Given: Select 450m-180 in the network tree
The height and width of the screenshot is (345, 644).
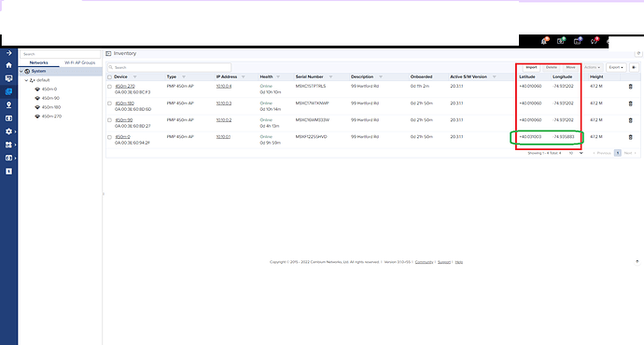Looking at the screenshot, I should pyautogui.click(x=51, y=107).
